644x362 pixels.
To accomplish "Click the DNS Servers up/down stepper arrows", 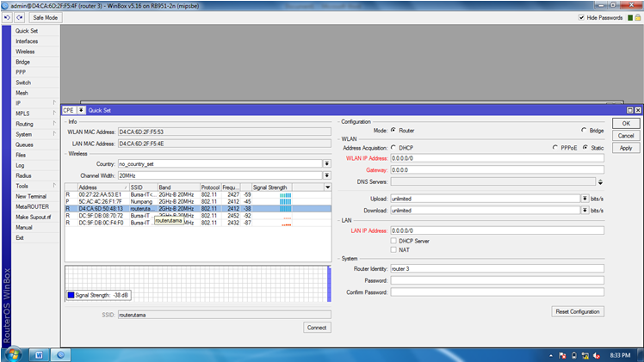I will pyautogui.click(x=600, y=181).
